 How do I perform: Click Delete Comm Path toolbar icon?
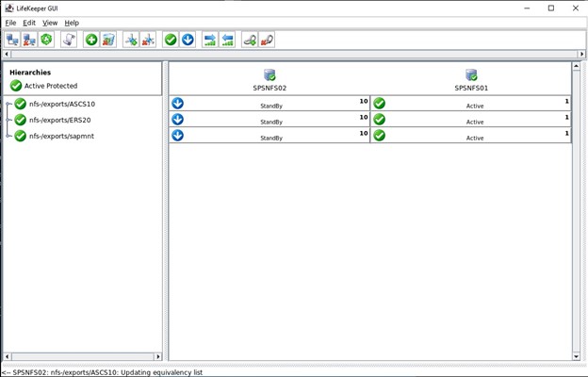pyautogui.click(x=148, y=40)
